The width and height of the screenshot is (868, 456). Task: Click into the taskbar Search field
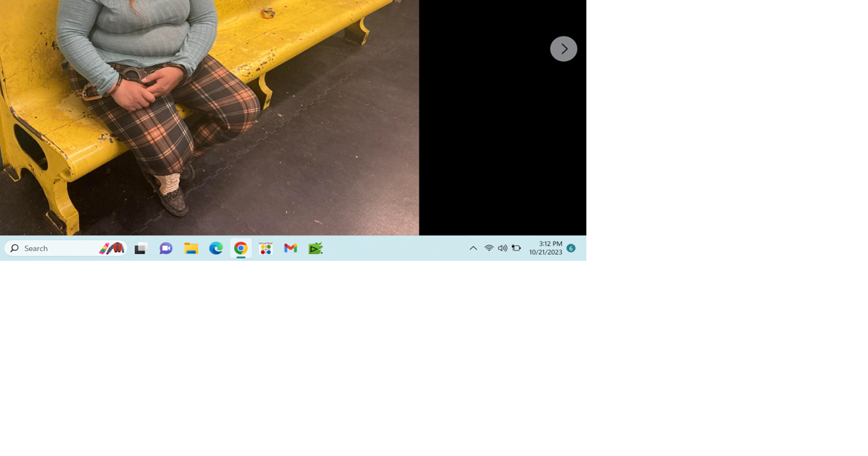coord(60,248)
